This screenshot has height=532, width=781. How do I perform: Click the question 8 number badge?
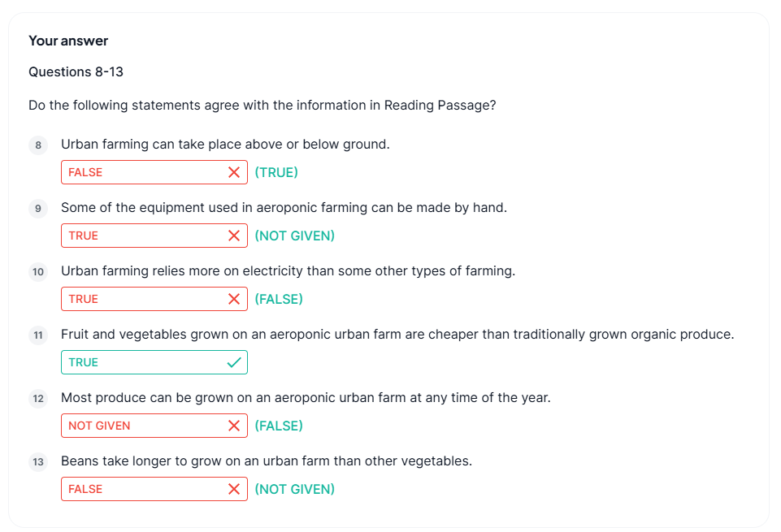pos(38,145)
